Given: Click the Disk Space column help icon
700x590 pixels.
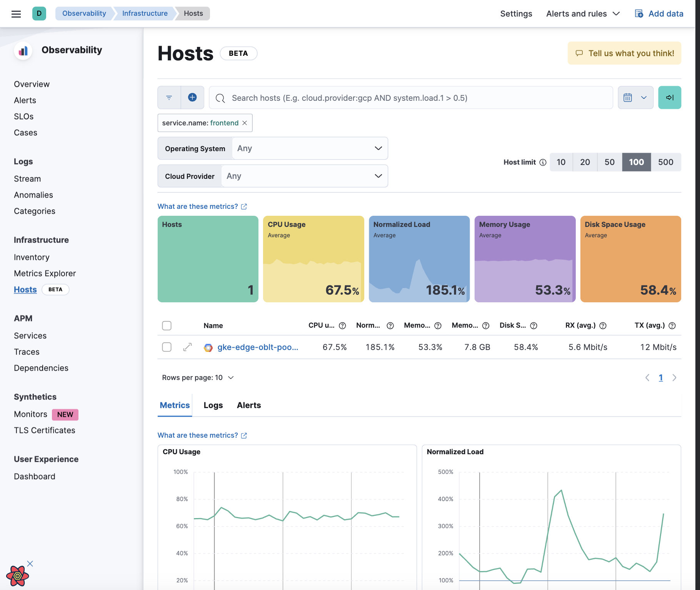Looking at the screenshot, I should click(533, 326).
